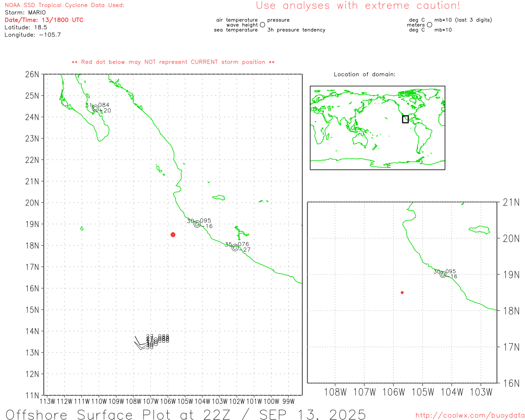Click the Islas Marias outline near 21.5N
This screenshot has height=420, width=525.
(160, 169)
